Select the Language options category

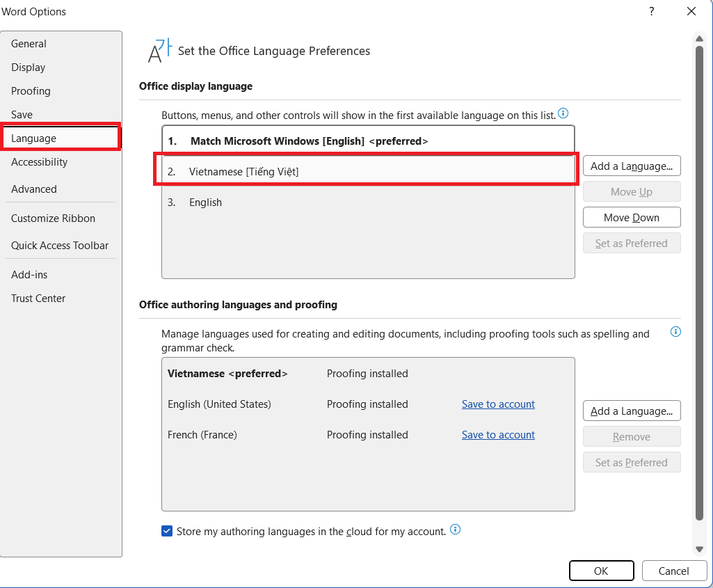(61, 138)
